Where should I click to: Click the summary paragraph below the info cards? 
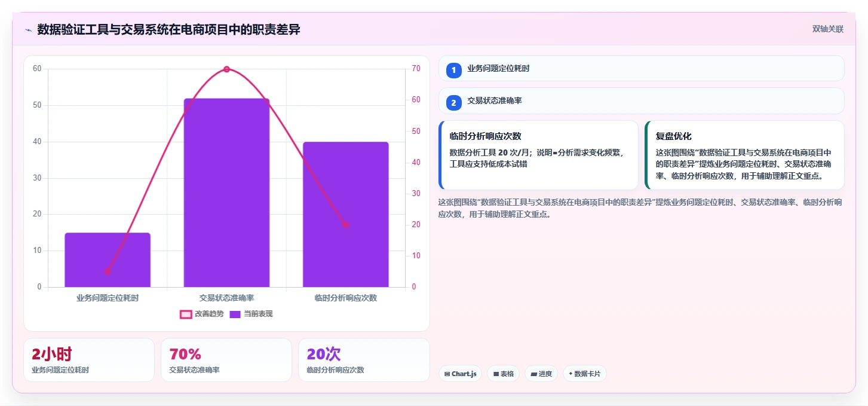(640, 208)
